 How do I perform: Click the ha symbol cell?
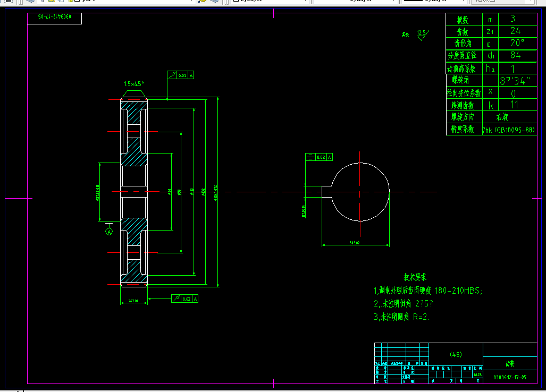(490, 68)
